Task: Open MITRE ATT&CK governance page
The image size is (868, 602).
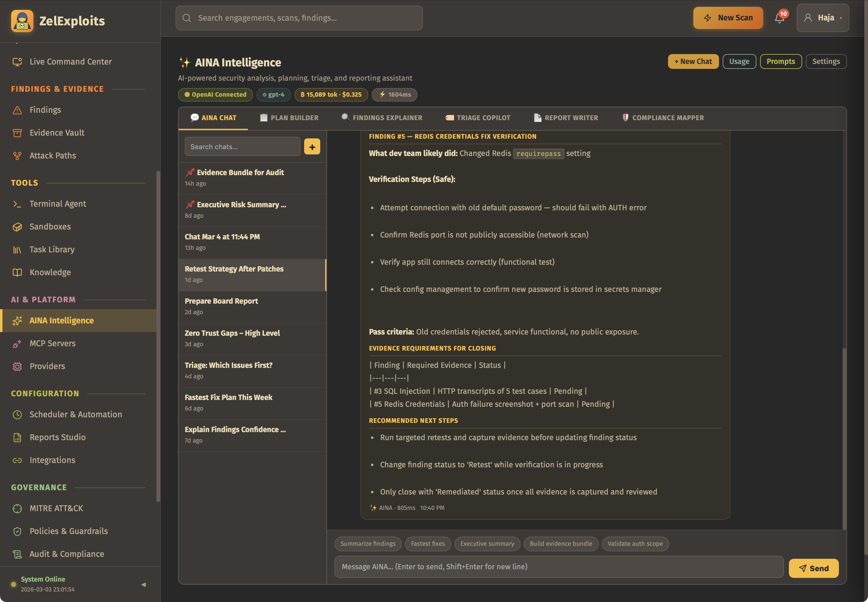Action: [56, 508]
